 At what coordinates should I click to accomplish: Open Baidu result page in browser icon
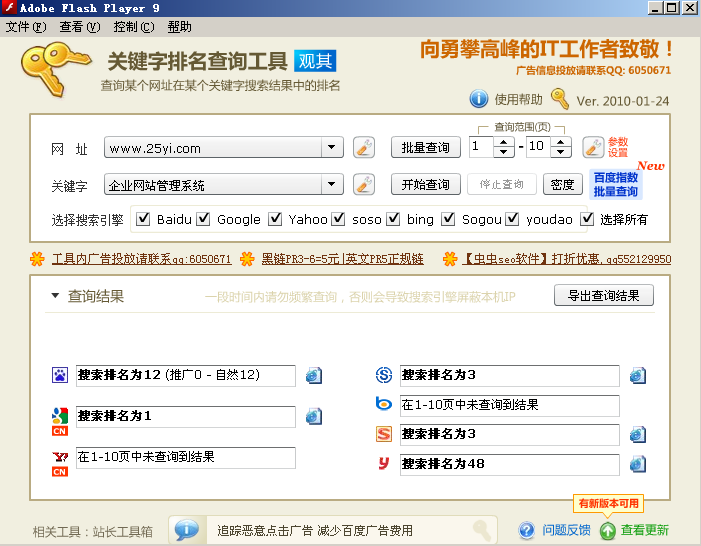point(314,375)
